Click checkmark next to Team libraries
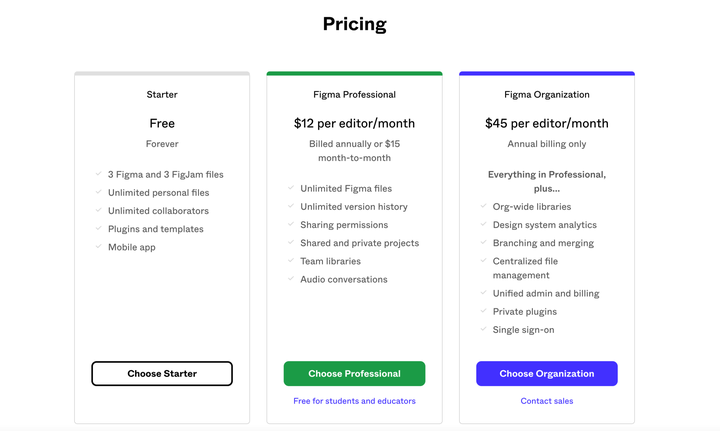The image size is (720, 431). click(291, 261)
